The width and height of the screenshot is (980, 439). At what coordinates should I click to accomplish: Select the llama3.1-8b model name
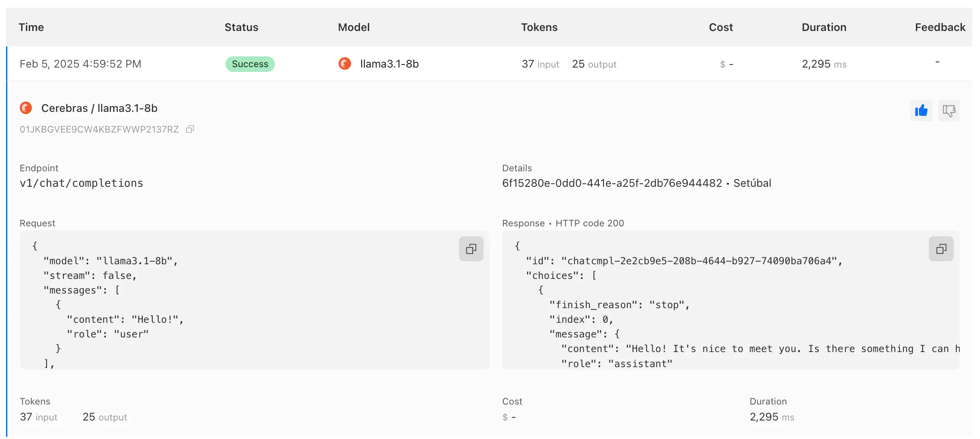pyautogui.click(x=389, y=64)
